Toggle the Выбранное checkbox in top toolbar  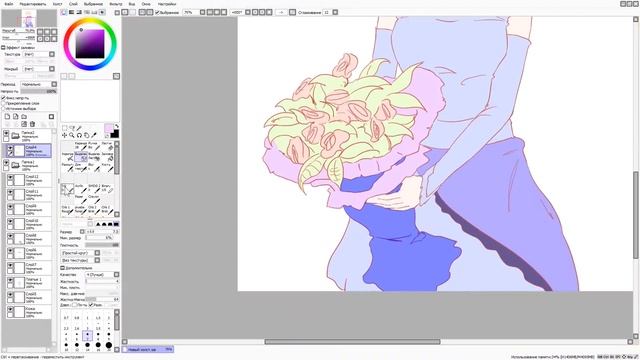tap(157, 13)
